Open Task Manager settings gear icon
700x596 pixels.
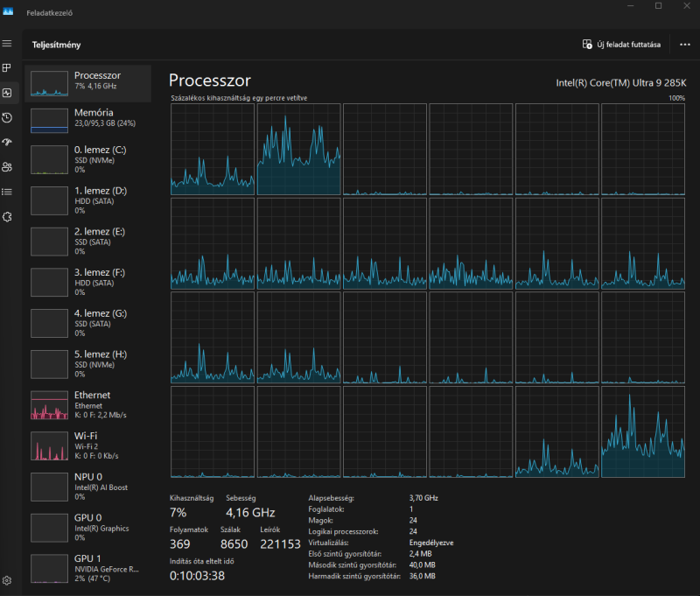pos(7,580)
